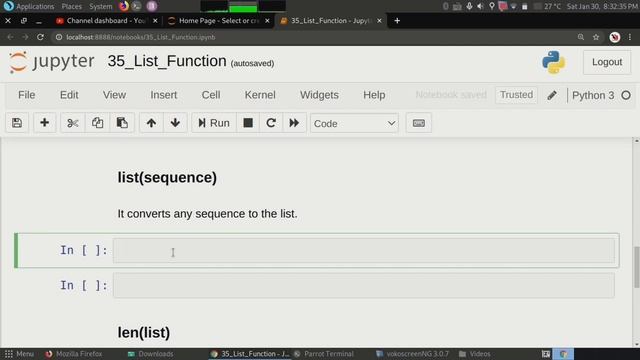Open the Kernel menu

coord(260,95)
